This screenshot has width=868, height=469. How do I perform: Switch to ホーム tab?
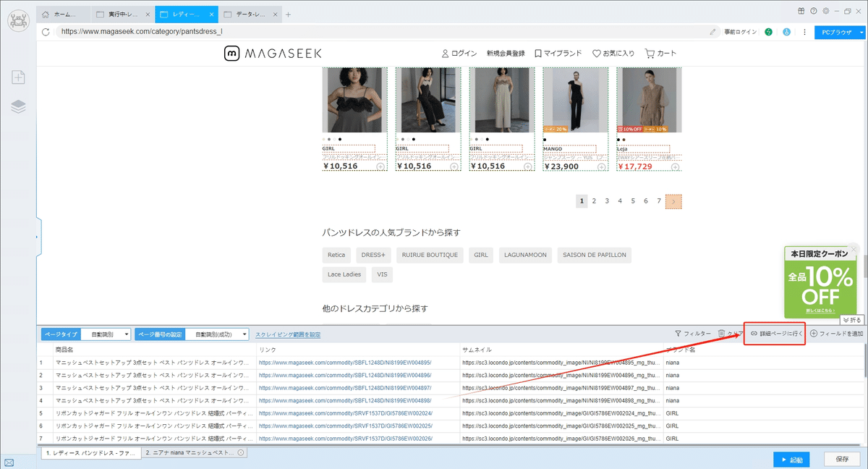coord(64,14)
